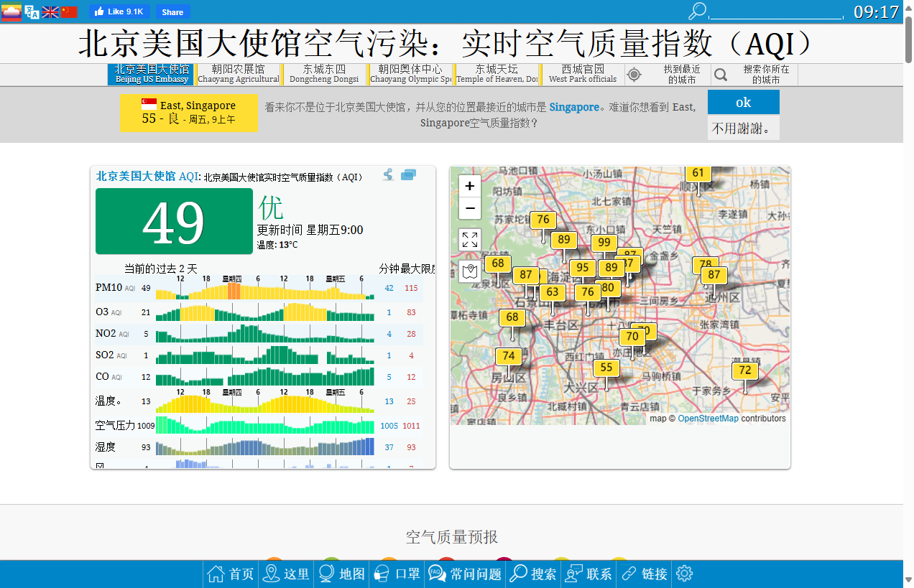Open the 地图 map icon in bottom bar
This screenshot has width=914, height=588.
(x=327, y=573)
